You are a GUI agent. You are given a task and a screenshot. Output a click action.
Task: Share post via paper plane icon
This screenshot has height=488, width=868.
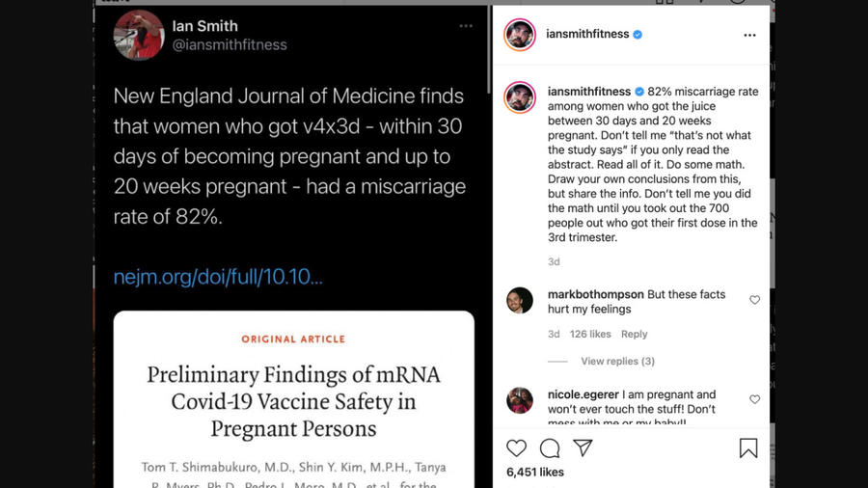coord(583,447)
